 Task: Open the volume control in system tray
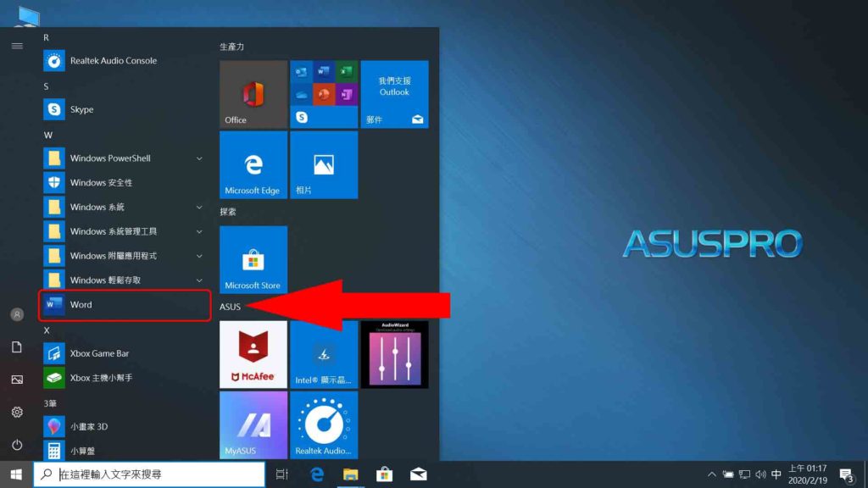click(x=760, y=474)
